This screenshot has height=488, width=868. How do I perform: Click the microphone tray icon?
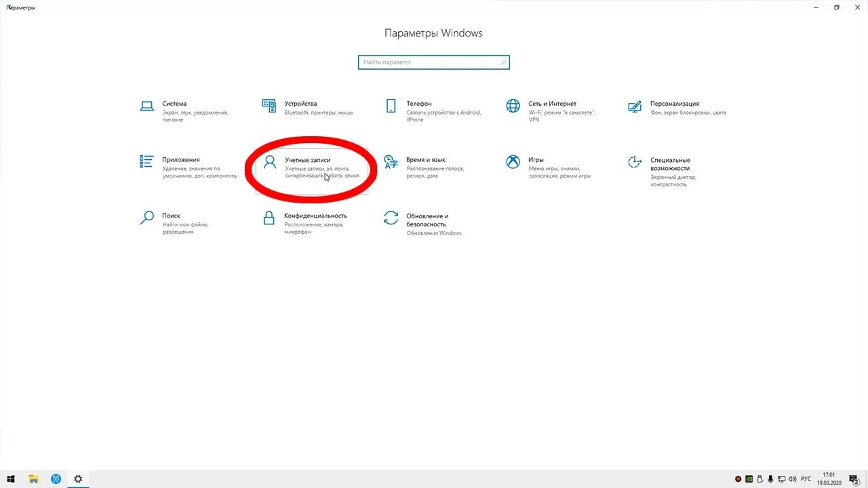(772, 479)
